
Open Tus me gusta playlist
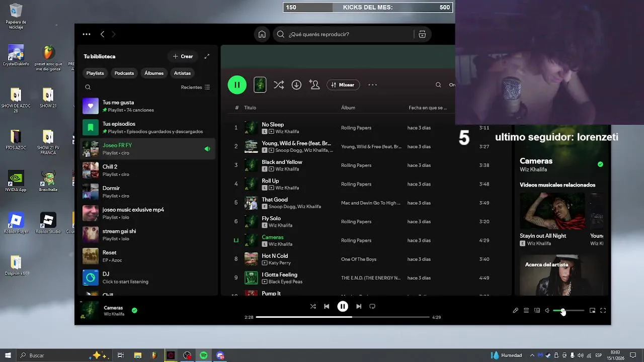pos(148,106)
